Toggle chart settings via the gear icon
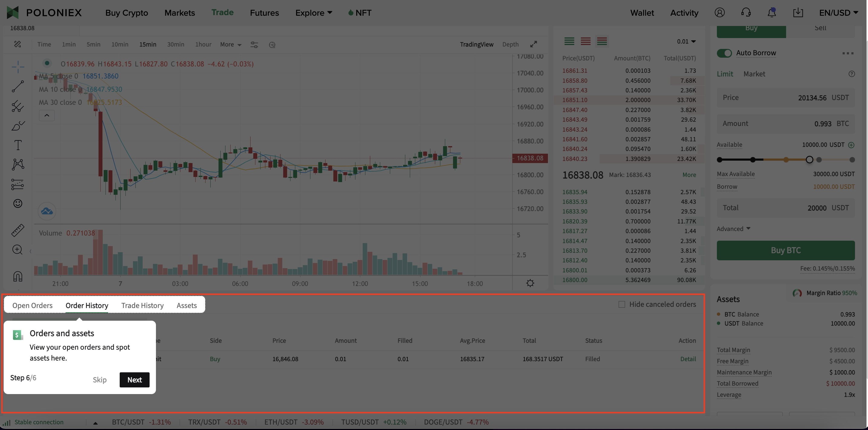 (x=531, y=283)
